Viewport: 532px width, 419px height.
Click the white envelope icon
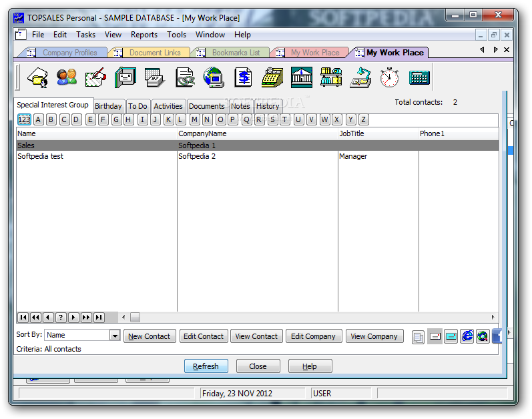(x=435, y=337)
